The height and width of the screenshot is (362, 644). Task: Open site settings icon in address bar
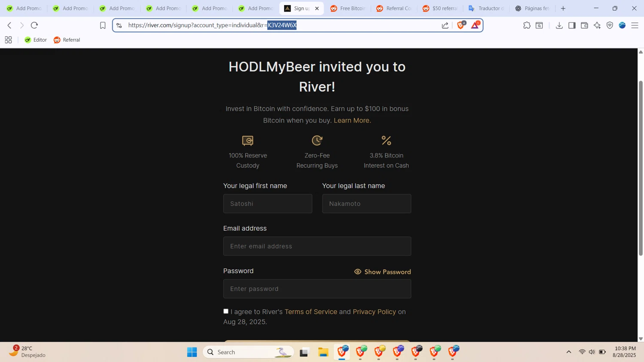pyautogui.click(x=119, y=25)
